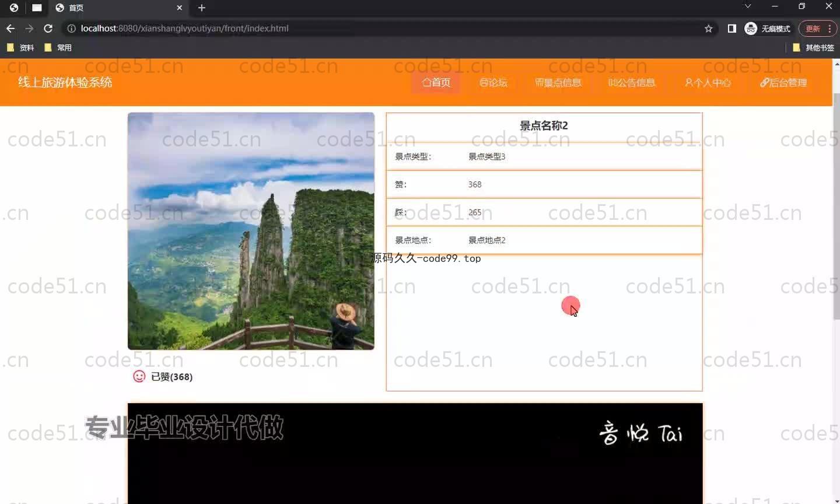Open the 常用 bookmark folder
This screenshot has height=504, width=840.
(x=58, y=47)
